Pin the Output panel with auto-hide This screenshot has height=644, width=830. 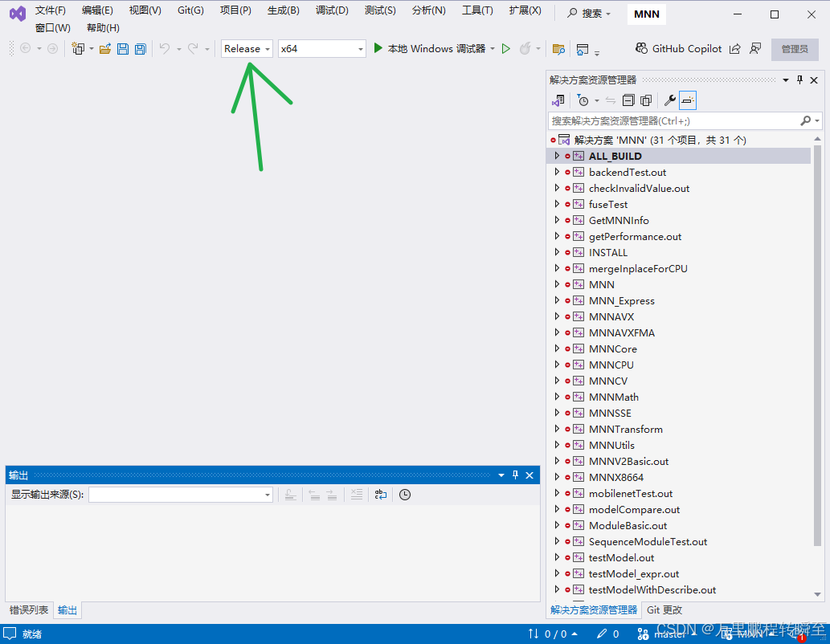516,475
